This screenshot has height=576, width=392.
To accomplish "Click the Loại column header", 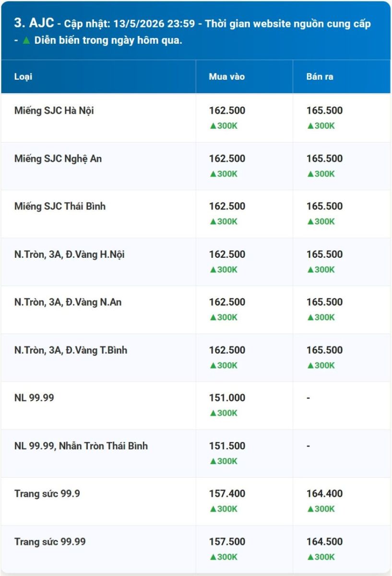I will (x=24, y=76).
